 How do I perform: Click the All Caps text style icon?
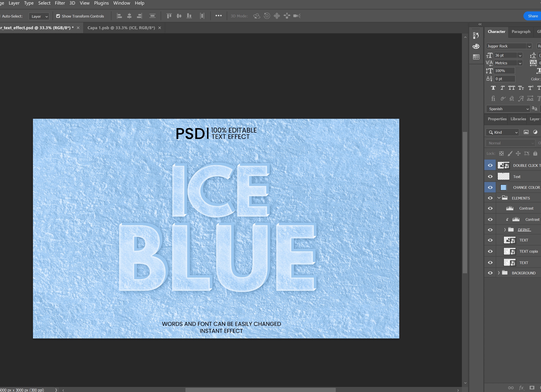click(511, 88)
